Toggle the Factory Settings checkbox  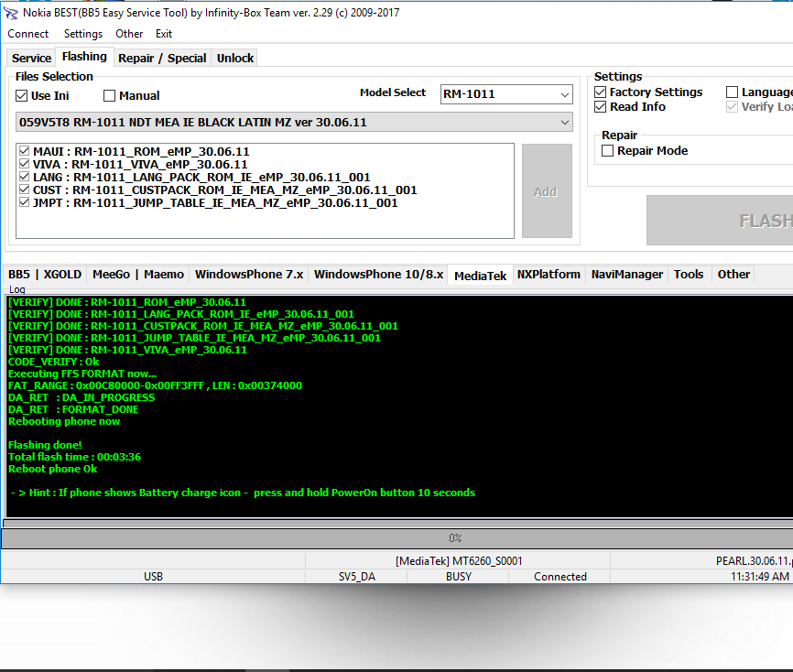601,92
